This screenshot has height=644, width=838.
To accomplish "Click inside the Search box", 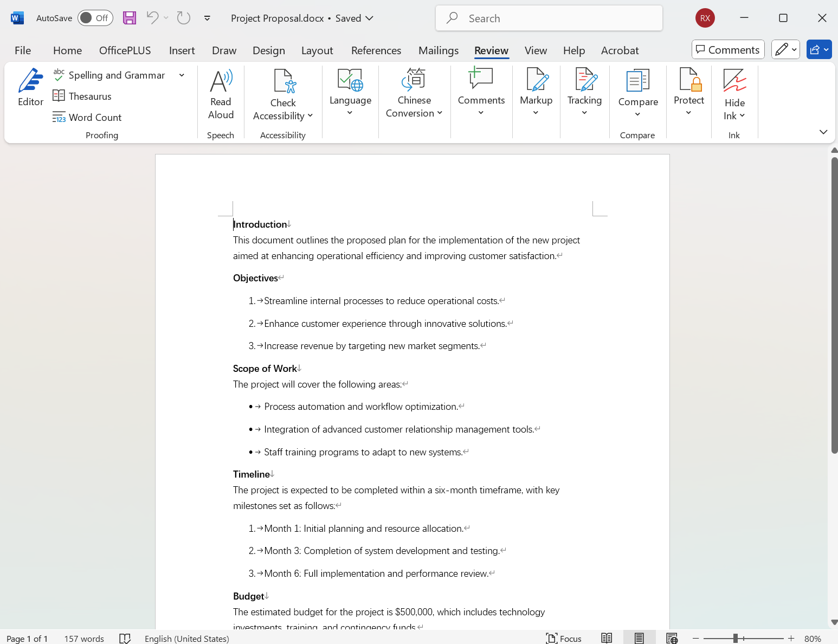I will pyautogui.click(x=549, y=18).
